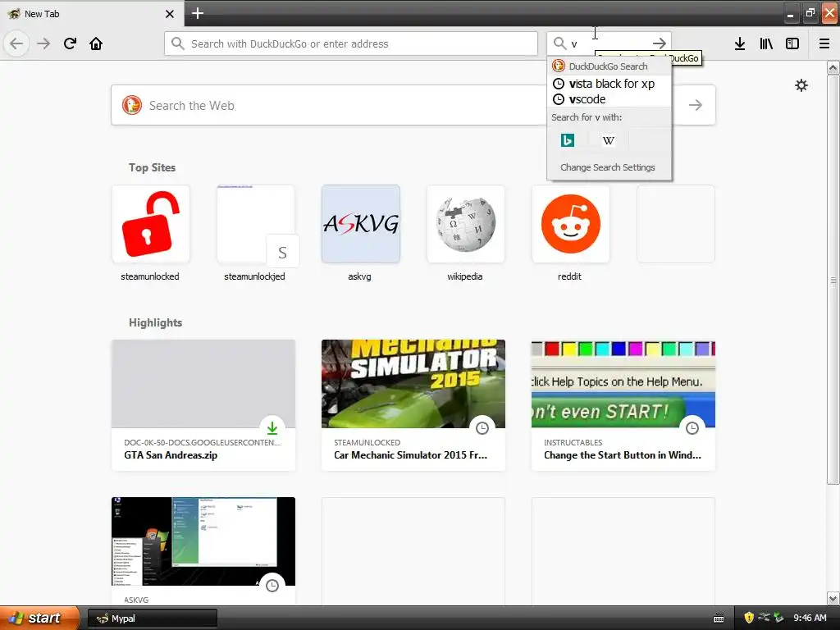The image size is (840, 630).
Task: Reload the current page
Action: pos(70,43)
